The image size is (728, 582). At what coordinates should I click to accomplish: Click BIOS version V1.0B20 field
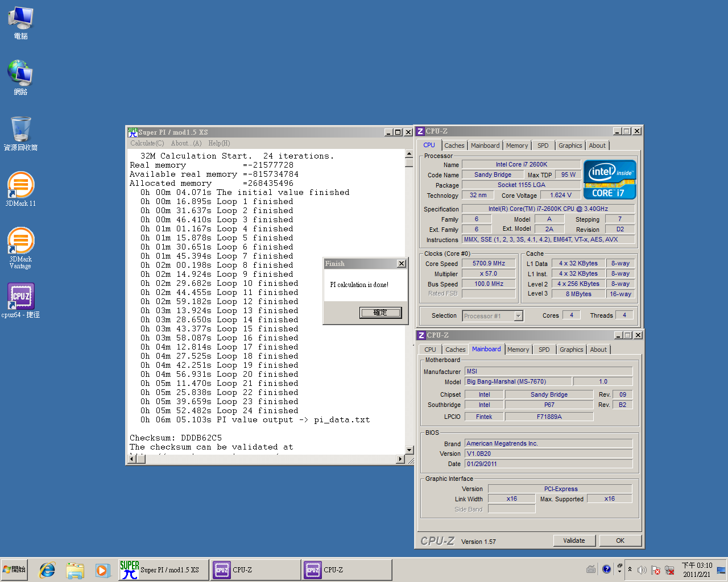[548, 454]
